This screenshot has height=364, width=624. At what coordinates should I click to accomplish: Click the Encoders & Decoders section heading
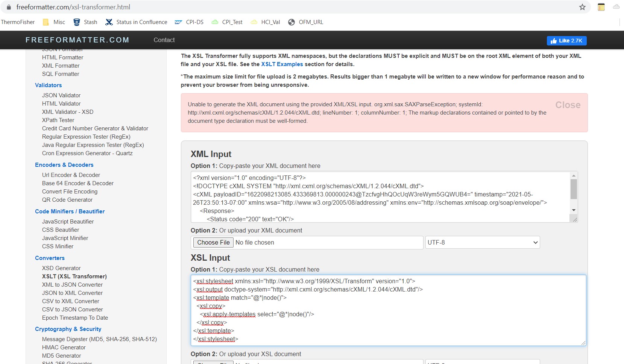coord(64,165)
